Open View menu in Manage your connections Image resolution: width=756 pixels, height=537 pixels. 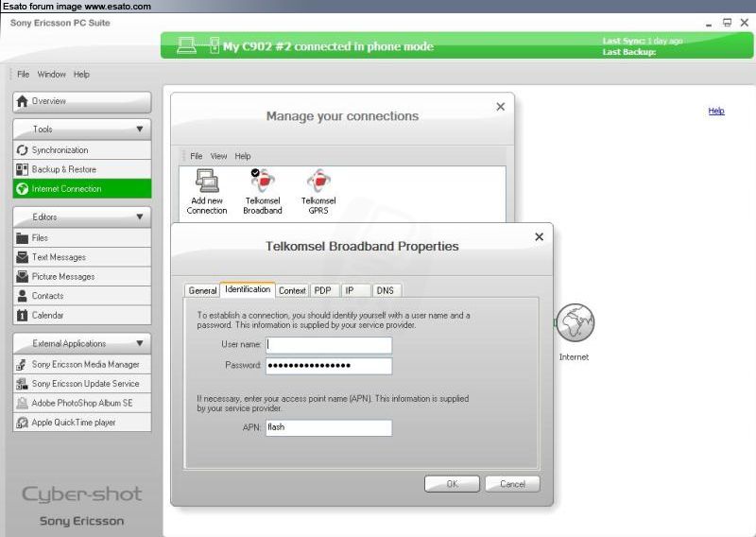tap(218, 156)
